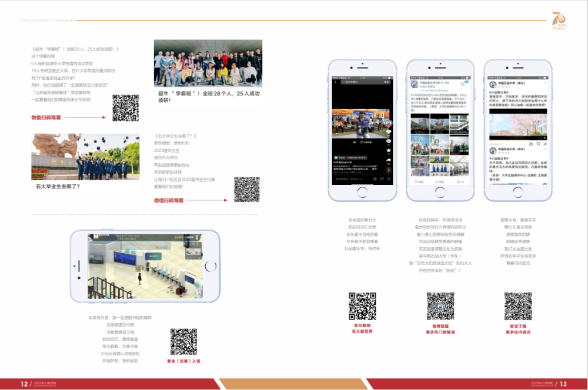
Task: Tap the thumbs-up like count on the Weibo post
Action: [460, 181]
